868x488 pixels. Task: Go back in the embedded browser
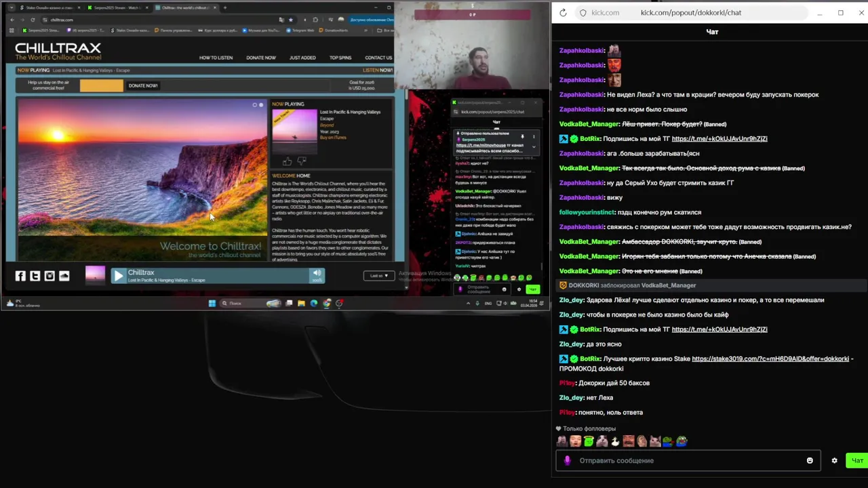(12, 20)
